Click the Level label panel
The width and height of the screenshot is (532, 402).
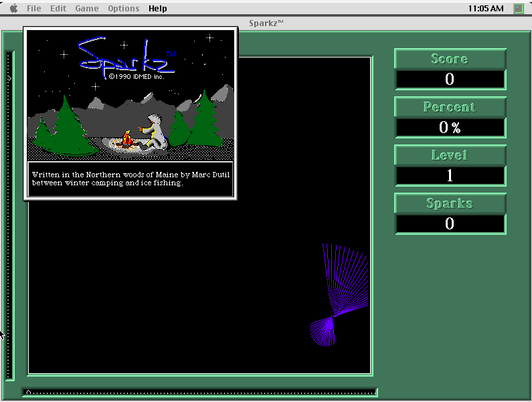pos(450,155)
